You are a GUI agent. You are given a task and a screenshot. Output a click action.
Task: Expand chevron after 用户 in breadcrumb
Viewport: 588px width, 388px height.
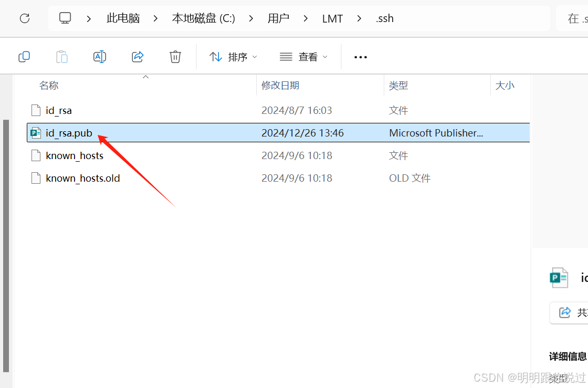point(306,18)
